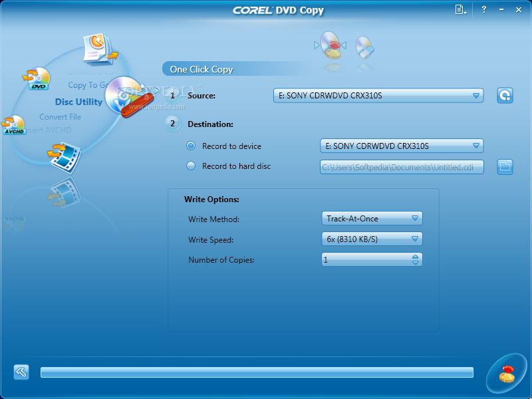Viewport: 532px width, 399px height.
Task: Open the Source drive dropdown
Action: pos(378,96)
